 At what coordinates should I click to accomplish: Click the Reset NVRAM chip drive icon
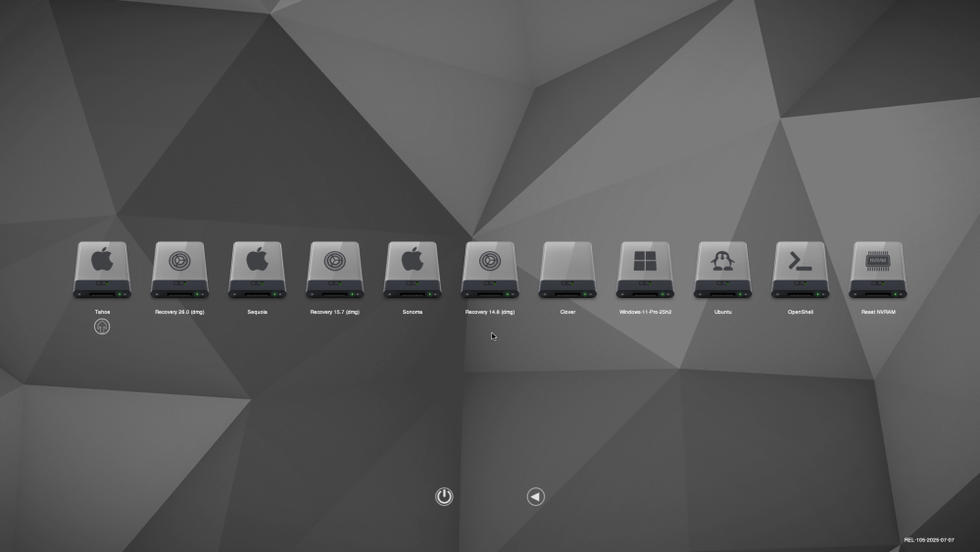point(877,270)
